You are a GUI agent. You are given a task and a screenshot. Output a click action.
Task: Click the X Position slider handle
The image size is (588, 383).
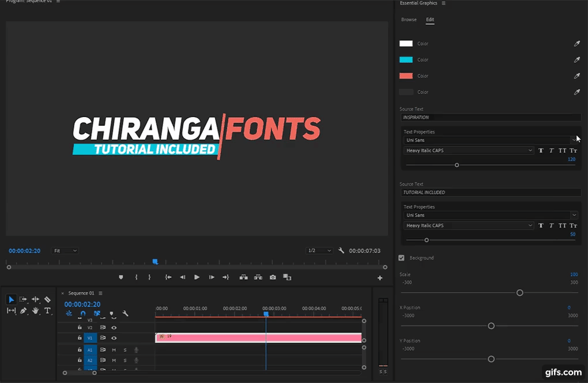[x=491, y=326]
